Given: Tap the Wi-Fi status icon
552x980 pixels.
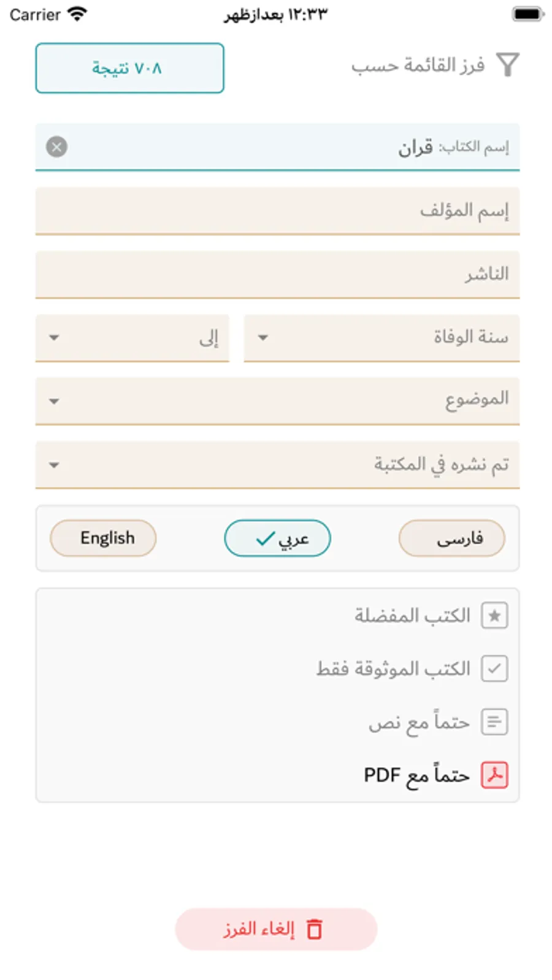Looking at the screenshot, I should coord(77,14).
